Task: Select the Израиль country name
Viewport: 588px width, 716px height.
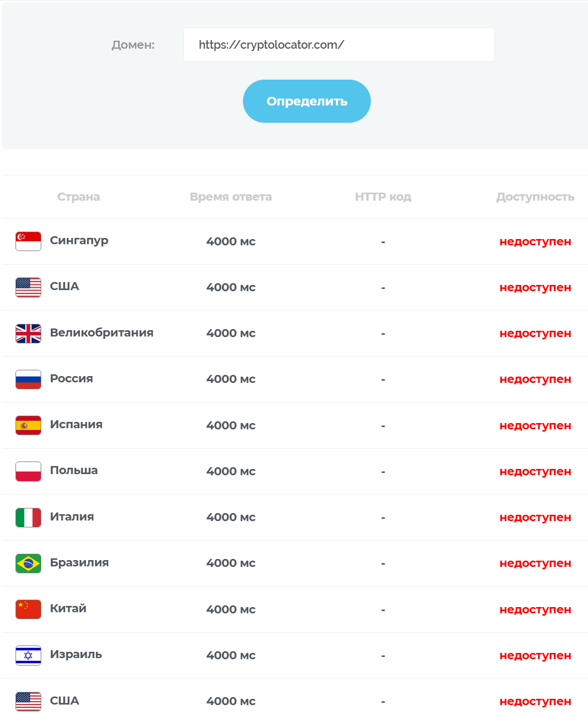Action: (76, 654)
